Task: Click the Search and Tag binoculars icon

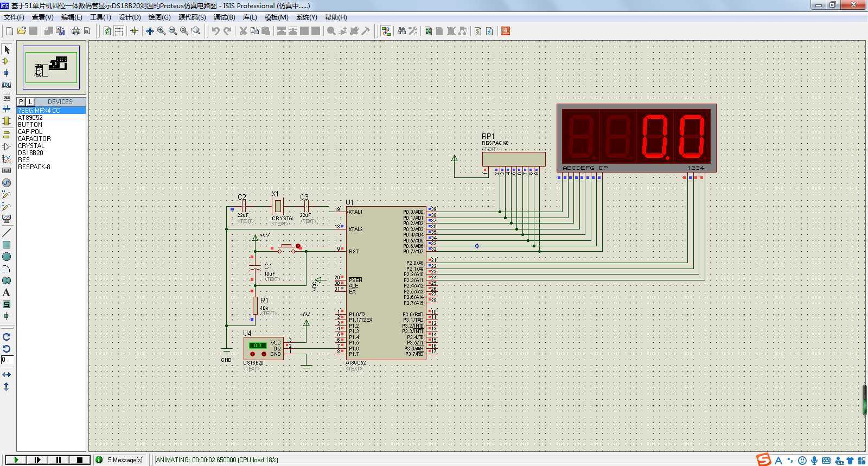Action: [401, 31]
